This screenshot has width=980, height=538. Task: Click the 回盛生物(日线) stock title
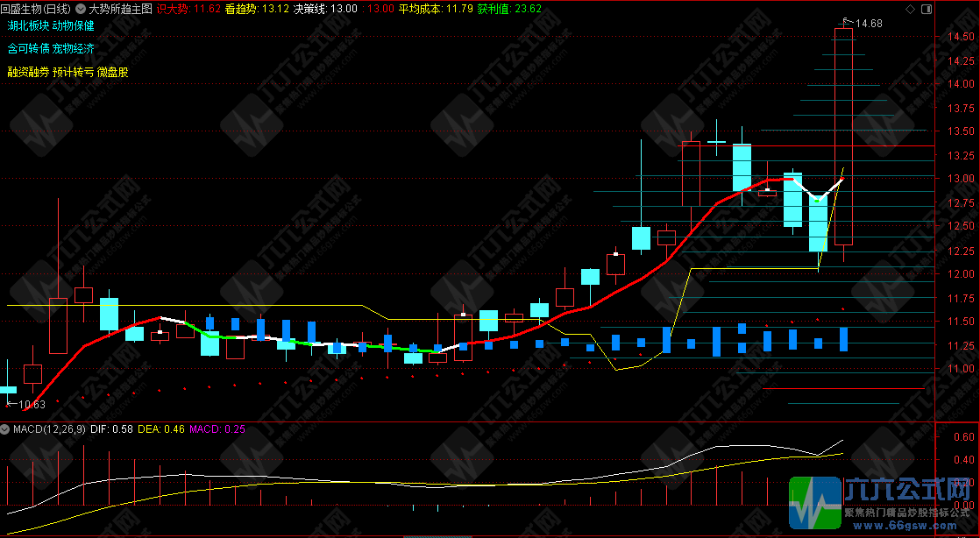tap(37, 9)
